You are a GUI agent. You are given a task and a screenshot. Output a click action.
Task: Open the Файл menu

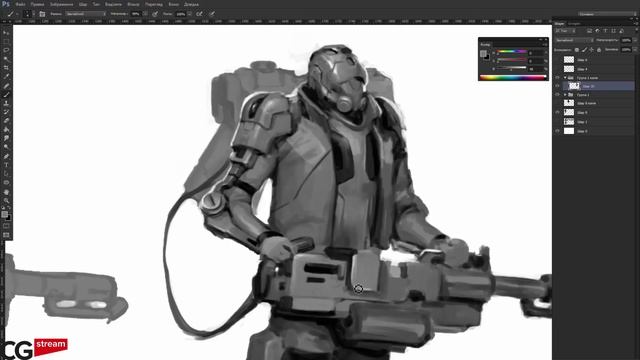(20, 4)
